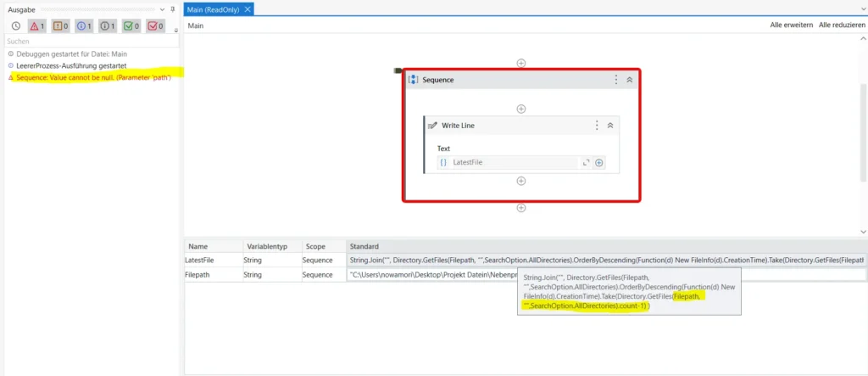Toggle the red checkmark filter showing 0
This screenshot has width=868, height=376.
[156, 25]
